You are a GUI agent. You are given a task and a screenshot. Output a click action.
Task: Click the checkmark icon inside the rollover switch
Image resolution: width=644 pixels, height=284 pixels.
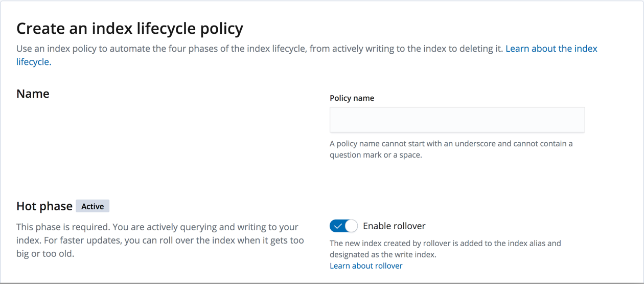[x=338, y=226]
